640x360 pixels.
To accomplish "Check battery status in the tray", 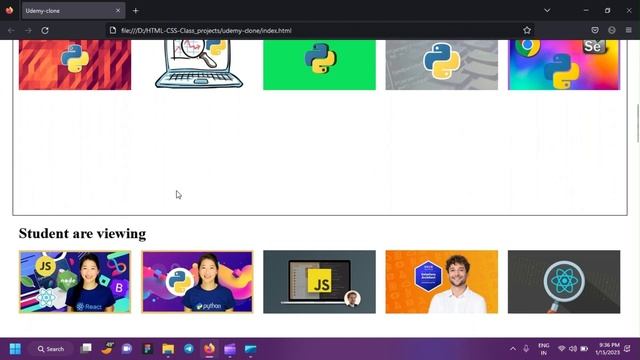I will click(584, 349).
